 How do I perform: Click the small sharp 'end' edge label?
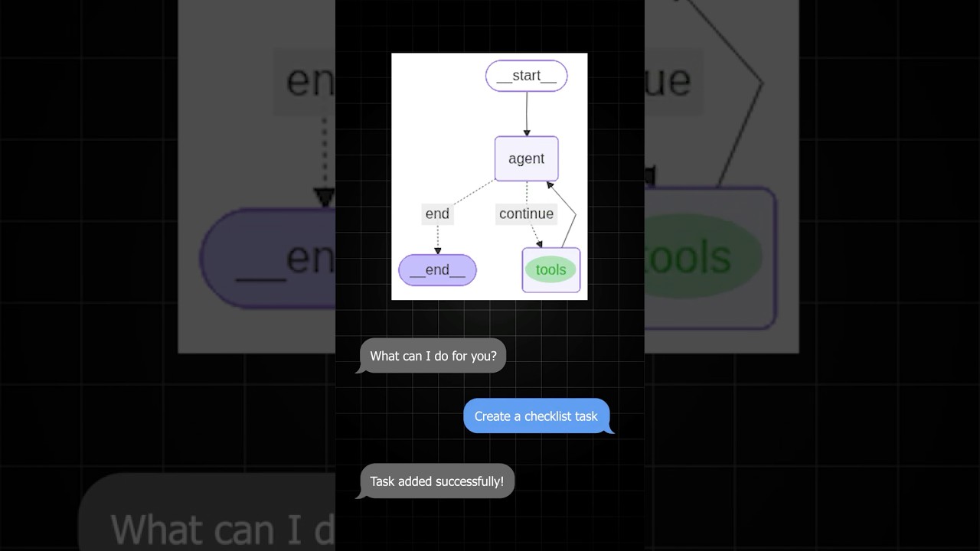coord(437,214)
